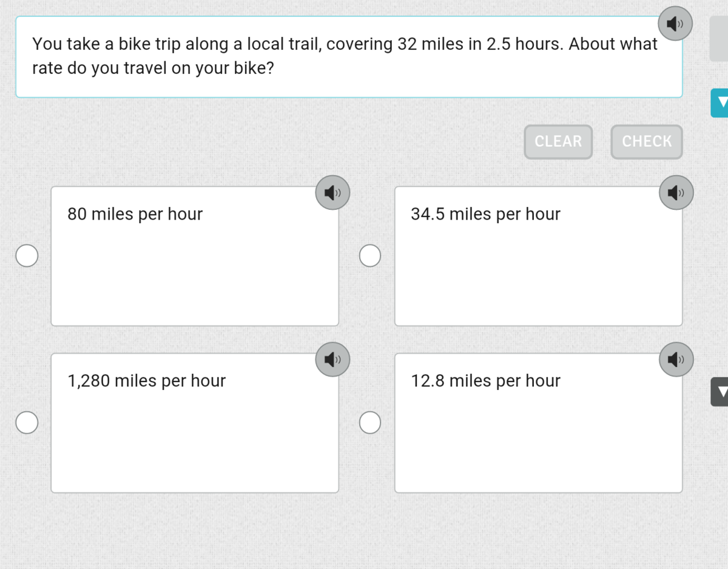Click the "12.8 miles per hour" answer text
The height and width of the screenshot is (569, 728).
click(x=485, y=381)
